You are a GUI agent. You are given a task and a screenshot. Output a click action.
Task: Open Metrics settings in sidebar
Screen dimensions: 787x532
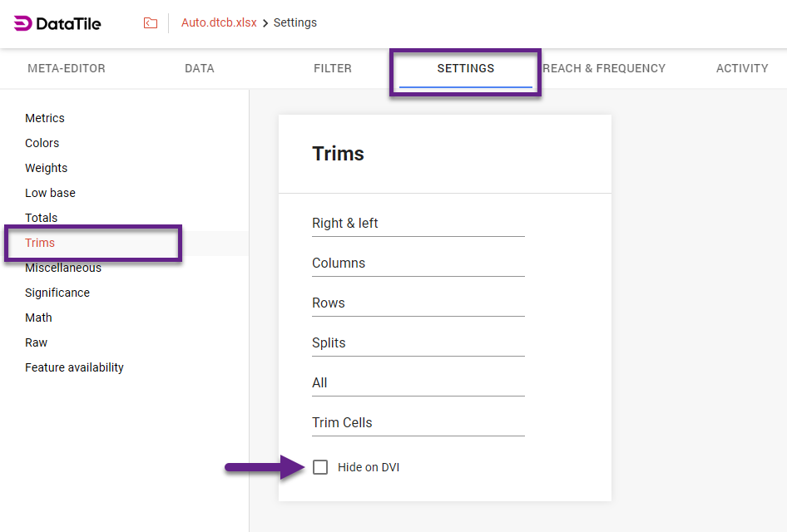tap(45, 118)
